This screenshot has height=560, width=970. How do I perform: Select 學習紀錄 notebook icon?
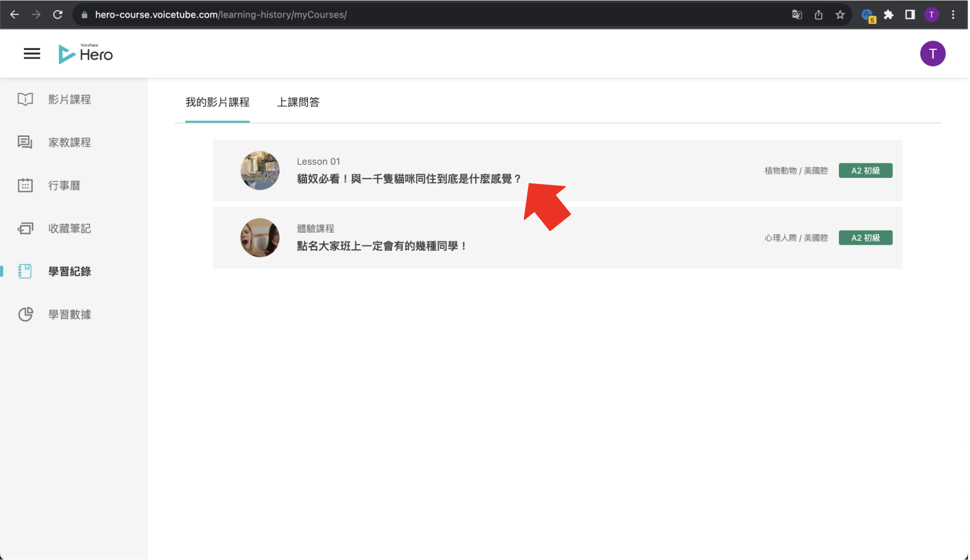tap(25, 271)
